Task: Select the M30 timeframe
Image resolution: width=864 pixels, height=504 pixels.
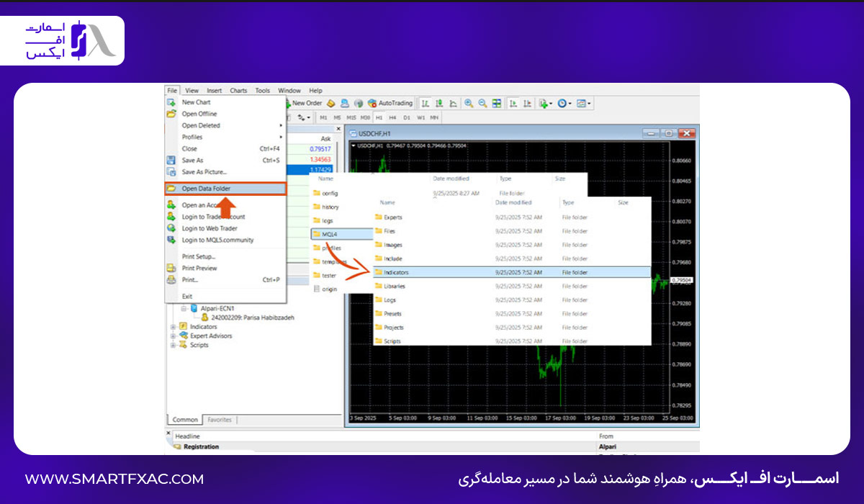Action: (365, 118)
